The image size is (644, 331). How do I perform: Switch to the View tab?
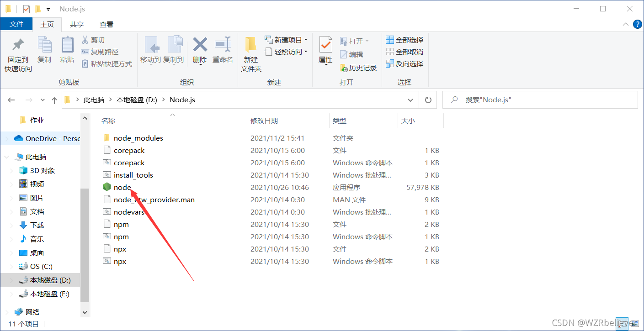coord(106,25)
